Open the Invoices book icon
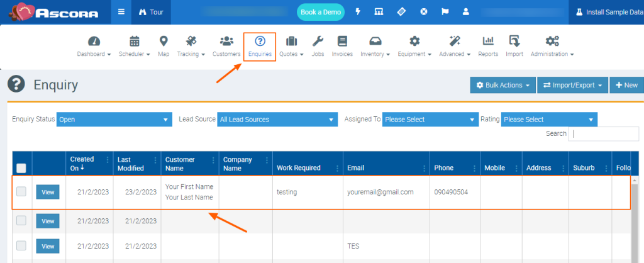 [342, 42]
